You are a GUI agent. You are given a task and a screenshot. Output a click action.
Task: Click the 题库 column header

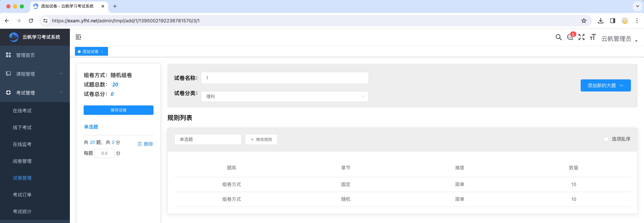click(x=231, y=168)
